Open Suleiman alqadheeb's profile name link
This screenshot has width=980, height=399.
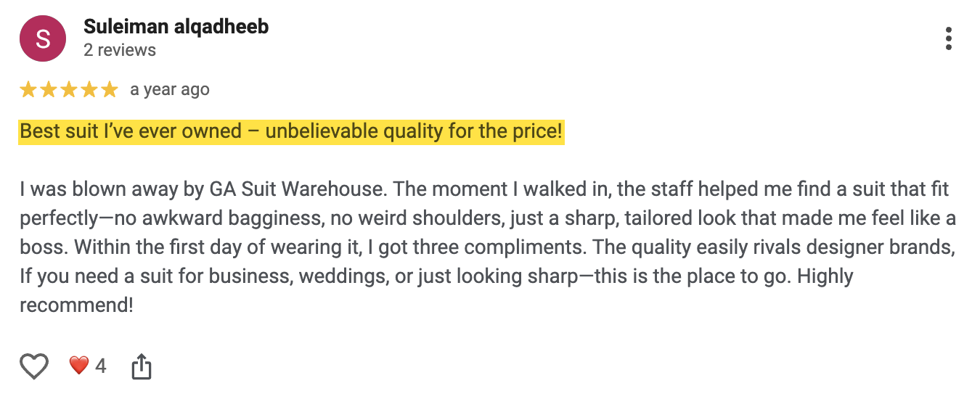point(176,27)
